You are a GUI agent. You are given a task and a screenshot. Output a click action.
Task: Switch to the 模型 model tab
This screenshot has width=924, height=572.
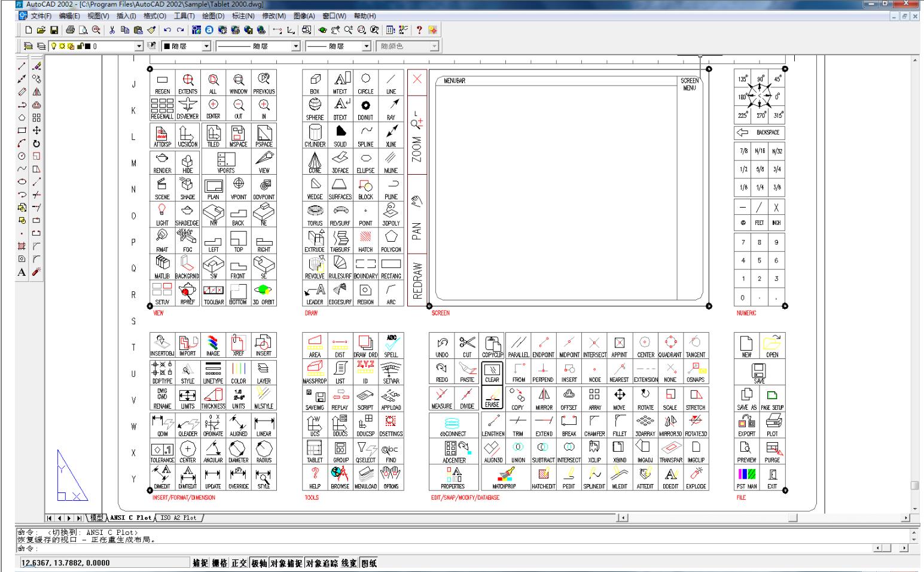96,518
